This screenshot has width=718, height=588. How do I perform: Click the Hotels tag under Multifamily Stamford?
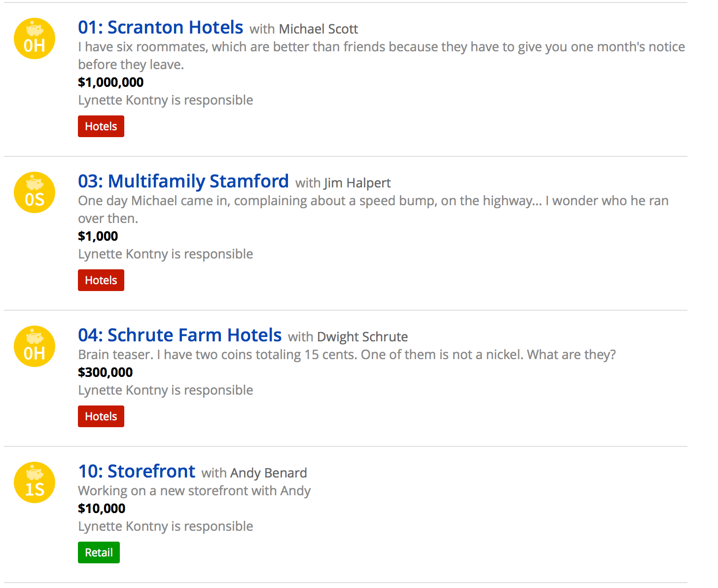(101, 280)
